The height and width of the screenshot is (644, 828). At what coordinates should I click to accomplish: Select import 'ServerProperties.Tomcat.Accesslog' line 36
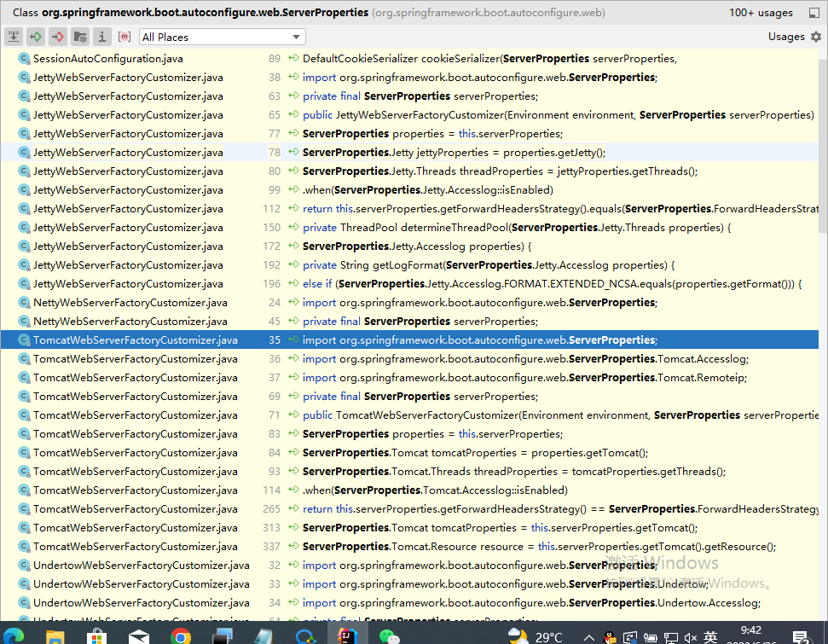click(x=525, y=359)
